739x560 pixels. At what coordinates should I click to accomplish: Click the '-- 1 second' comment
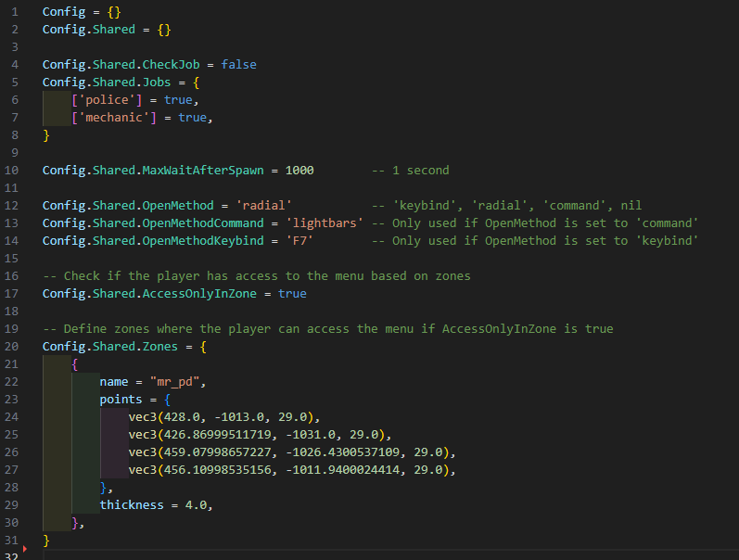410,170
